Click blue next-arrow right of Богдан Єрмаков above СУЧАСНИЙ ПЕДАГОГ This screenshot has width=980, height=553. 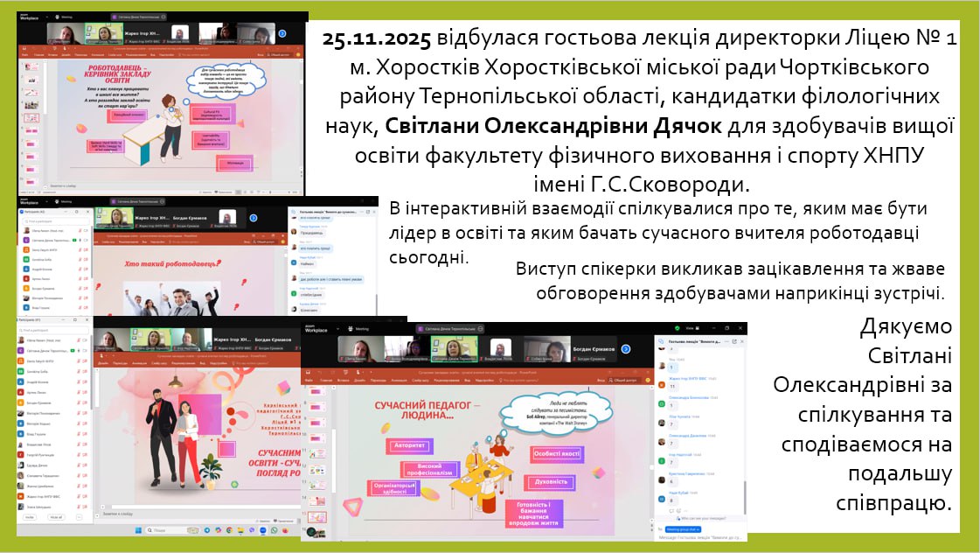626,348
